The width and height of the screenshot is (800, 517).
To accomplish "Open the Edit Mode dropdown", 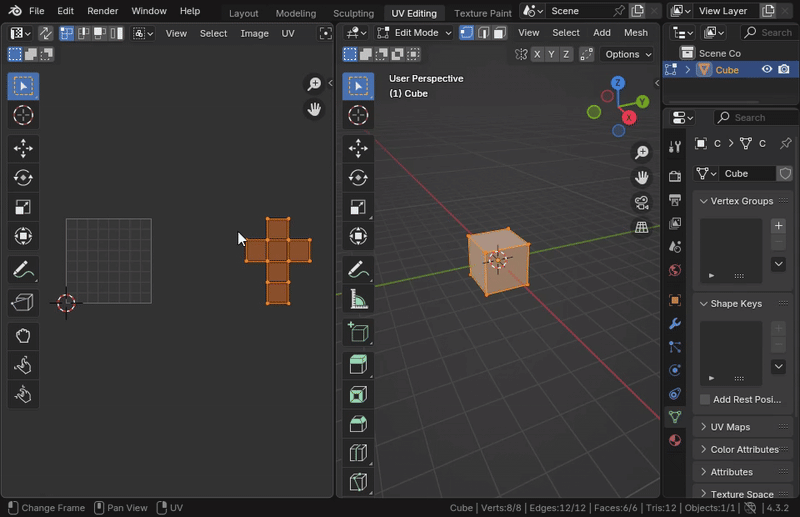I will (x=414, y=33).
